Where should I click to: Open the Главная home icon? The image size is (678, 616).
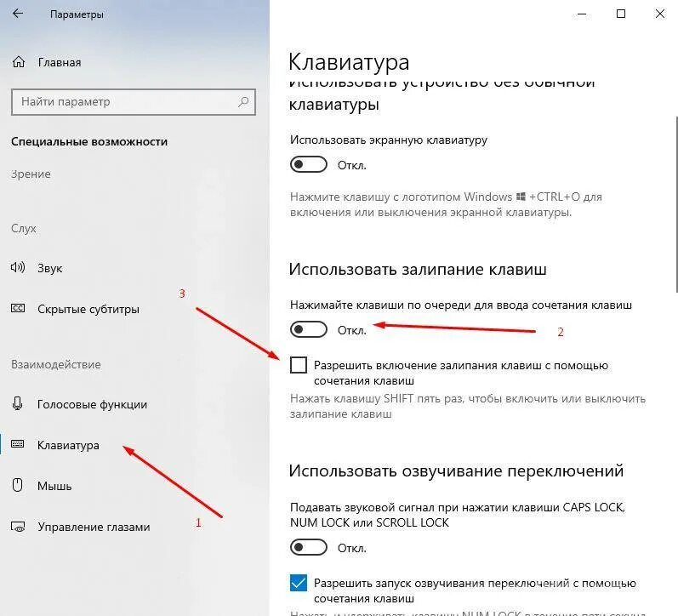coord(18,62)
